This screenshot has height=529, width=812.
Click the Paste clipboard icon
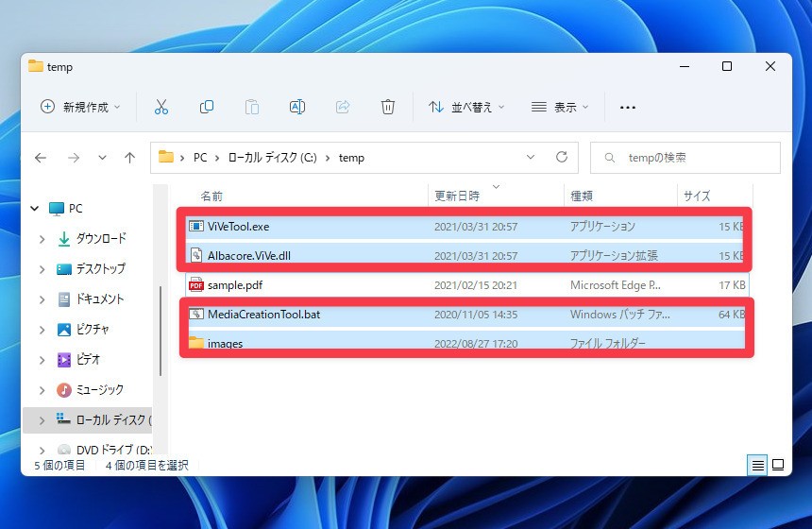tap(252, 108)
